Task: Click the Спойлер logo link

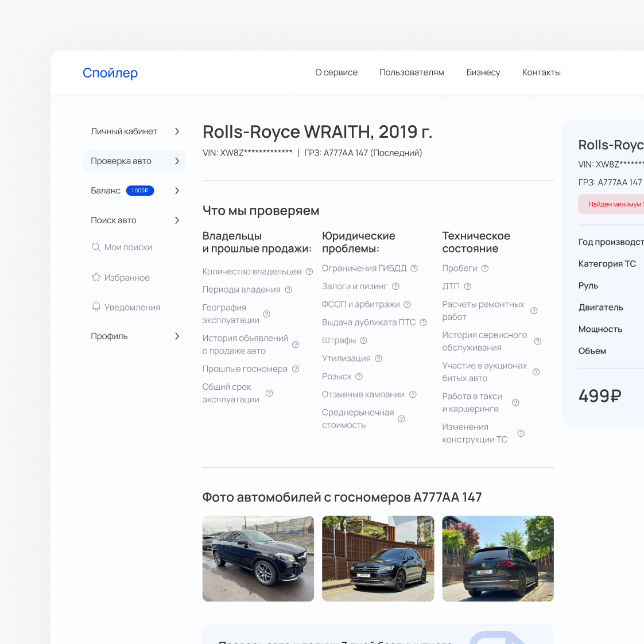Action: [110, 73]
